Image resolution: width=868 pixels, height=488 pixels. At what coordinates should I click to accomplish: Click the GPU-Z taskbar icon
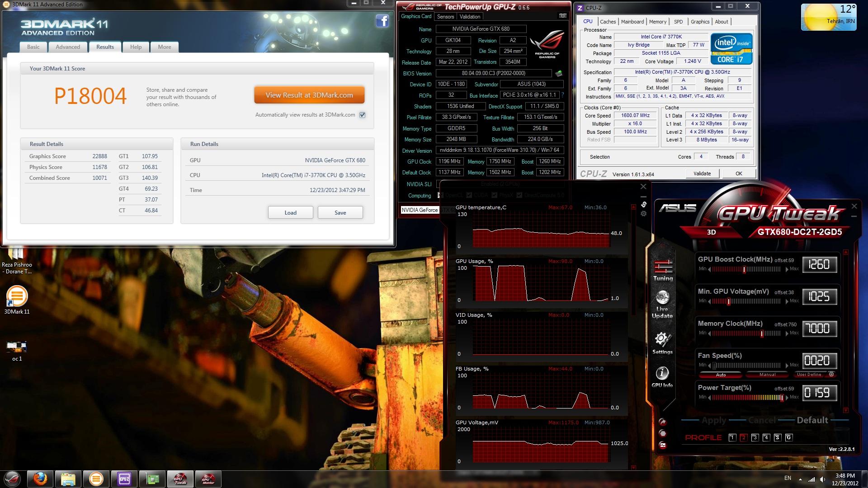point(152,479)
